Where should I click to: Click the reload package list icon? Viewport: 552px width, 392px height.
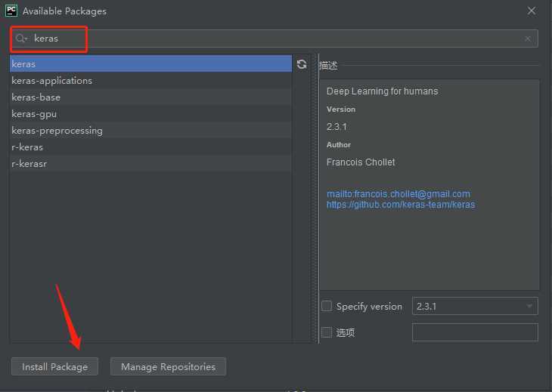pyautogui.click(x=302, y=64)
